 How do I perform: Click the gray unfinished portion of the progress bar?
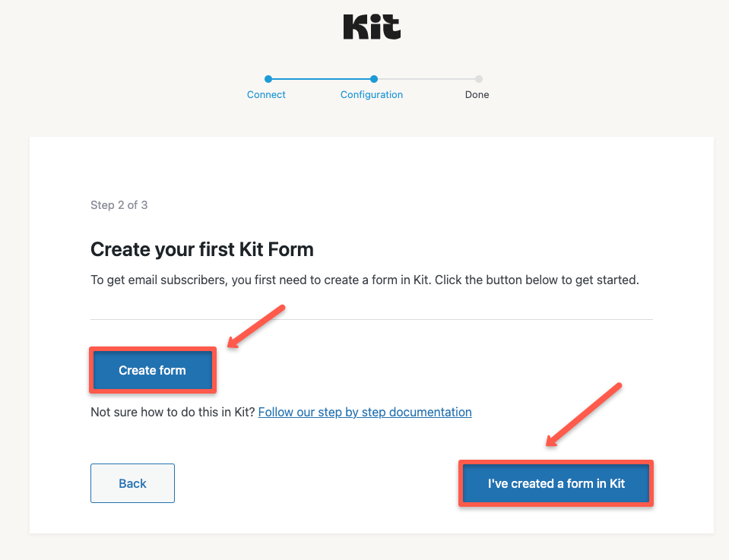426,78
